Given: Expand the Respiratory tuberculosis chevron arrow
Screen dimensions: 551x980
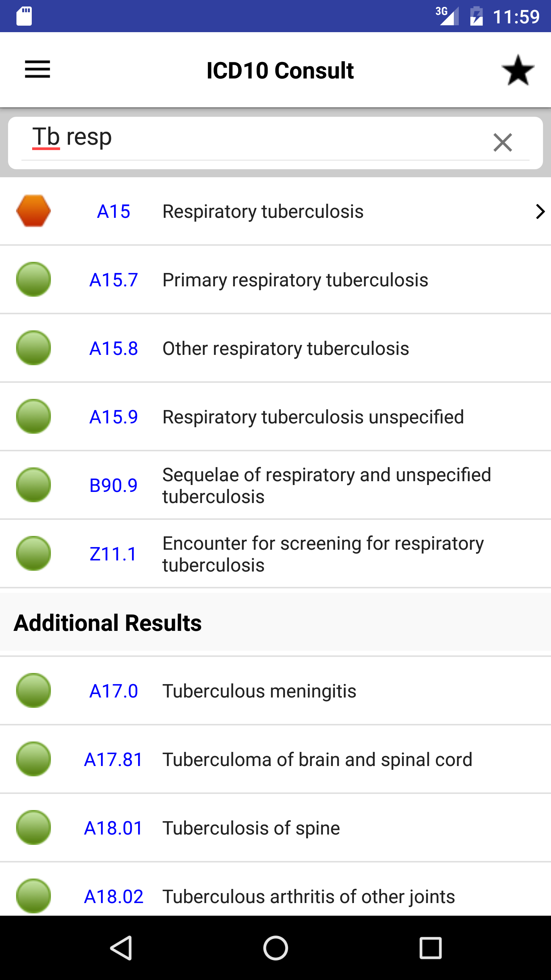Looking at the screenshot, I should [540, 211].
